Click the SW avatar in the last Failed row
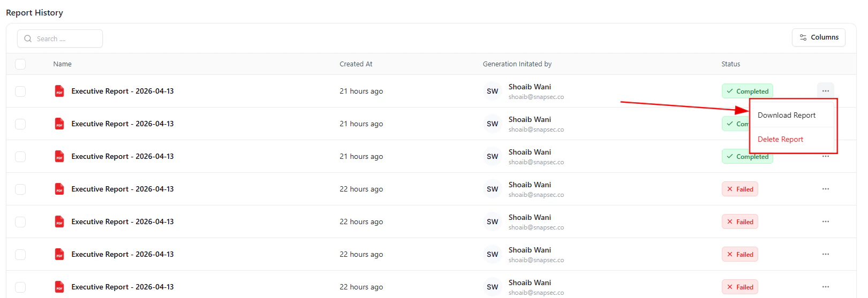868x298 pixels. click(x=493, y=287)
